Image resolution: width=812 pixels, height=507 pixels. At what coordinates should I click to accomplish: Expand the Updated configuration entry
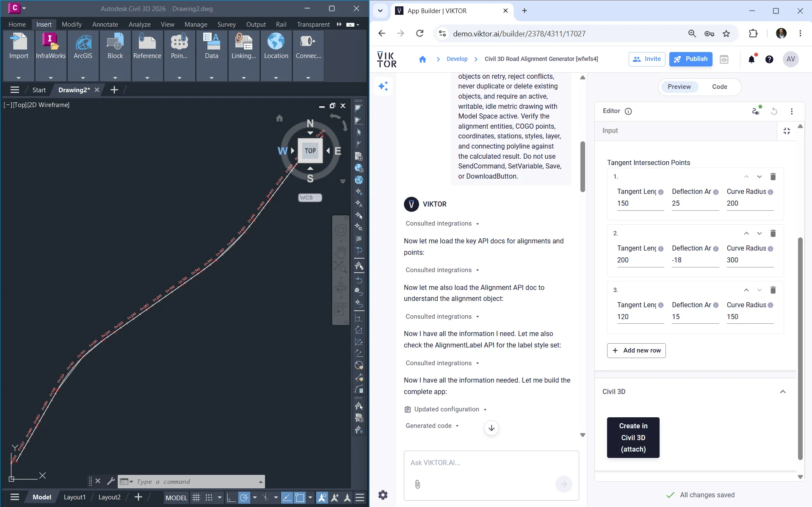click(446, 409)
